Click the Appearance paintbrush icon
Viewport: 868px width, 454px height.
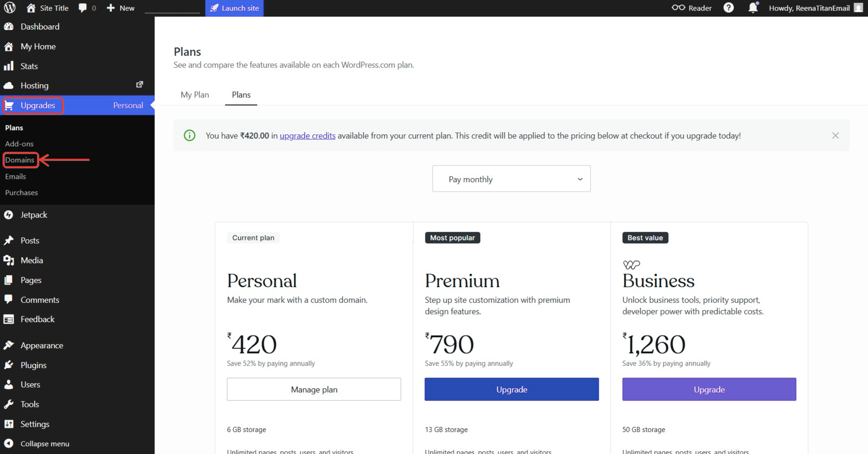coord(9,345)
